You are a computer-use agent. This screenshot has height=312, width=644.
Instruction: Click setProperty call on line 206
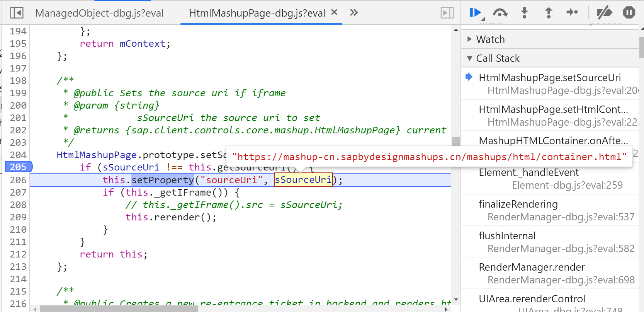coord(163,180)
